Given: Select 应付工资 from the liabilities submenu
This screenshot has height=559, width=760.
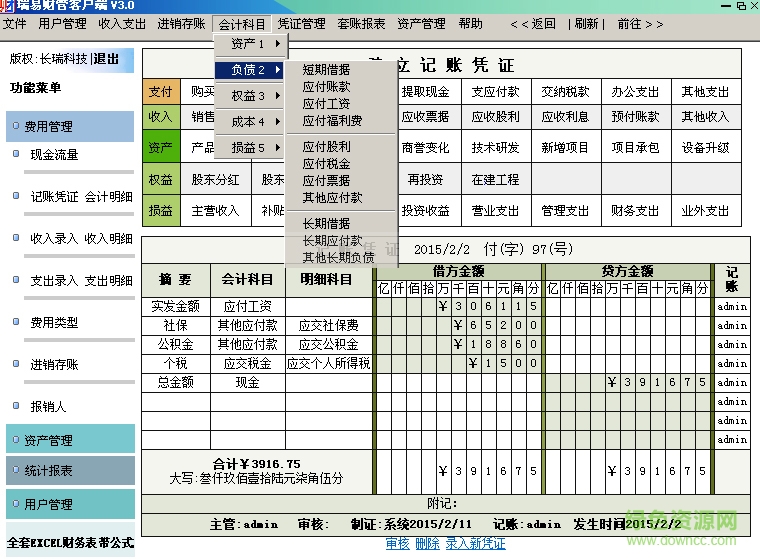Looking at the screenshot, I should (326, 104).
